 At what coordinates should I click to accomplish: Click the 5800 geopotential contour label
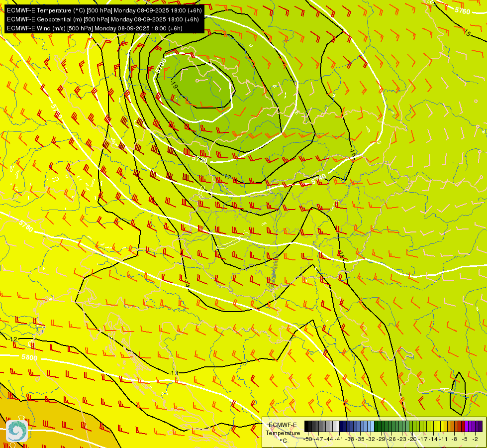(29, 357)
